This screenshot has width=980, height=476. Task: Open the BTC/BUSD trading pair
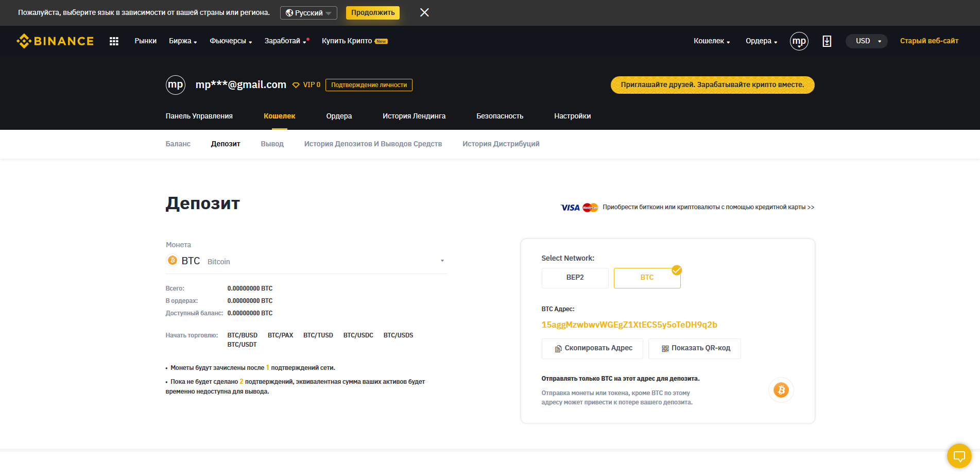click(x=243, y=336)
